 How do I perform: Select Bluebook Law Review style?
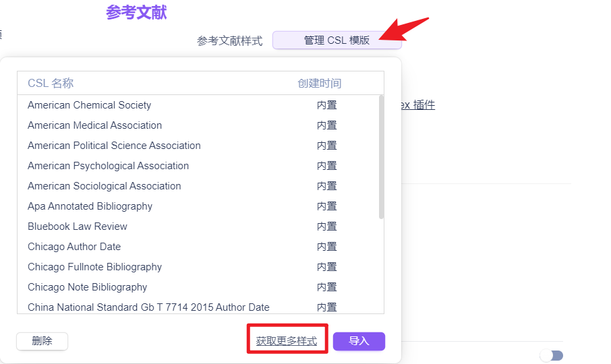(x=200, y=226)
